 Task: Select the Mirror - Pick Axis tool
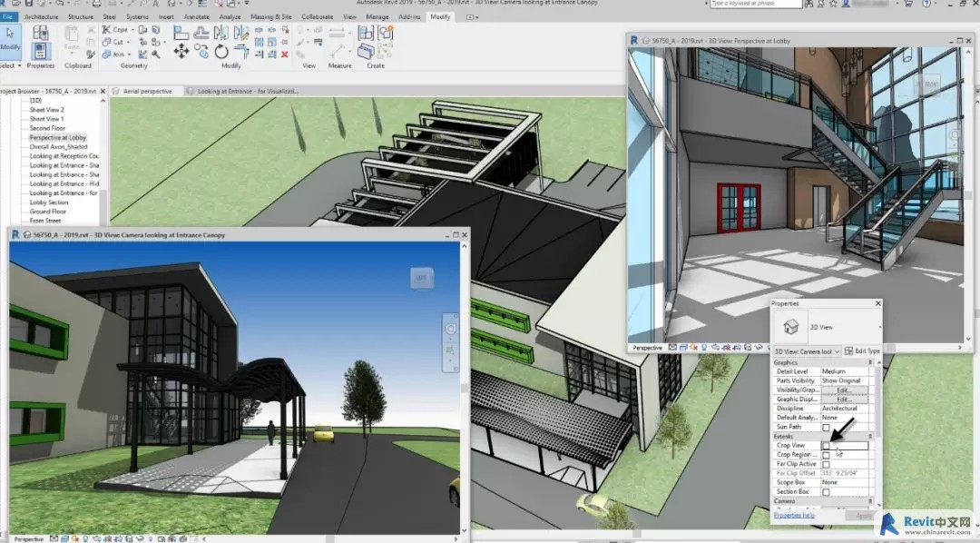[x=221, y=33]
